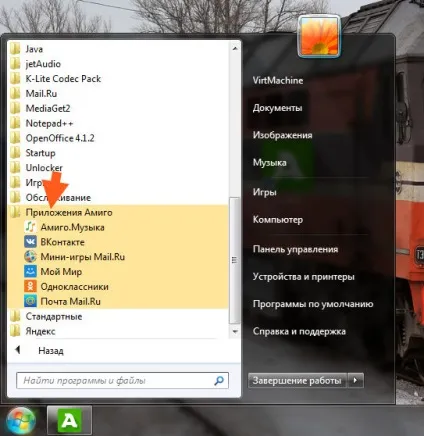Open Документы from the right pane

tap(277, 108)
